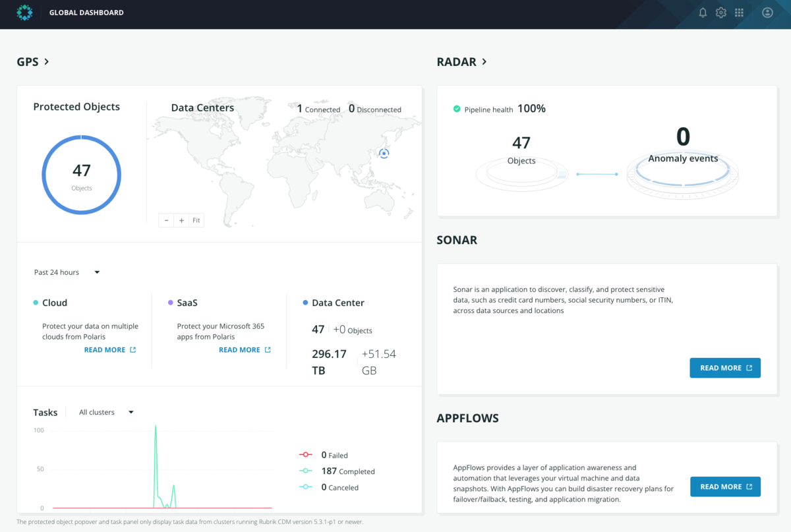Image resolution: width=791 pixels, height=532 pixels.
Task: Open the notifications bell
Action: 703,13
